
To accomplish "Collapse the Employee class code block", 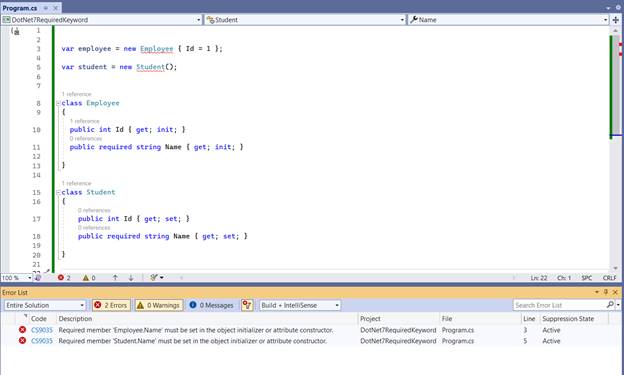I will pyautogui.click(x=58, y=103).
